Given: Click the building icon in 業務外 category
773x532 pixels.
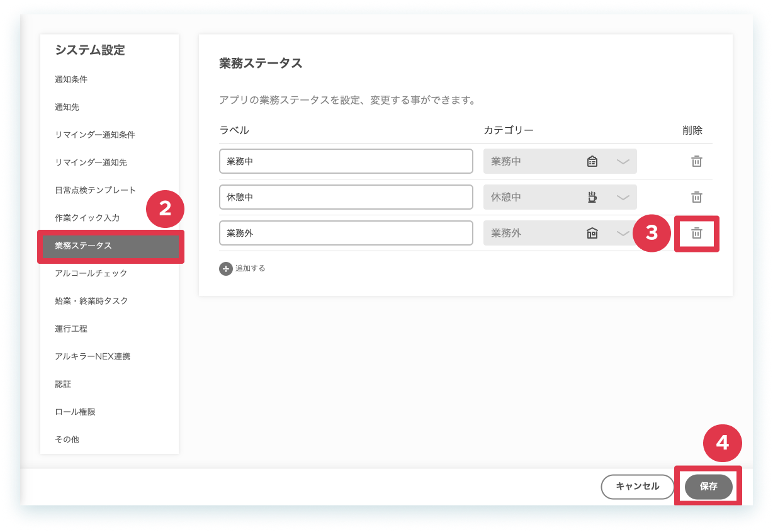Looking at the screenshot, I should (592, 233).
